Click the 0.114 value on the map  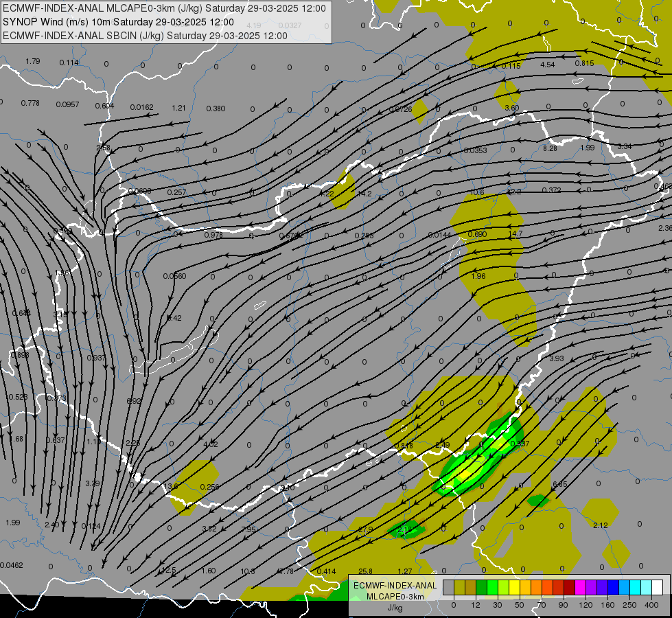(69, 62)
